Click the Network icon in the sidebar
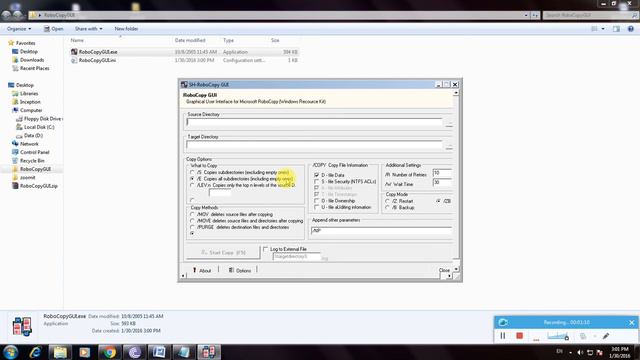 [x=15, y=144]
